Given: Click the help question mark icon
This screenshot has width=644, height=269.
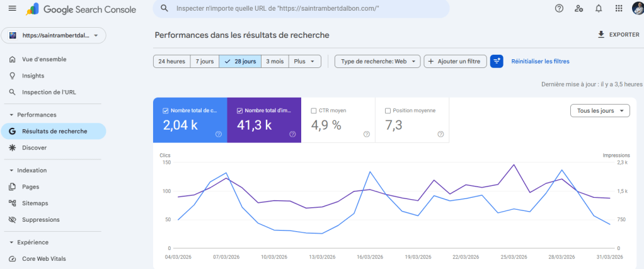Looking at the screenshot, I should (559, 8).
